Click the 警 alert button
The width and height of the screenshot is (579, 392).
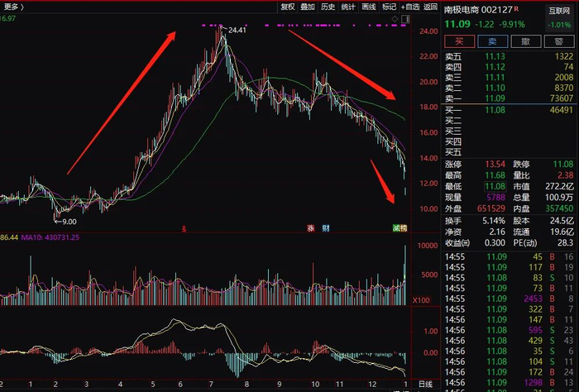pos(558,41)
